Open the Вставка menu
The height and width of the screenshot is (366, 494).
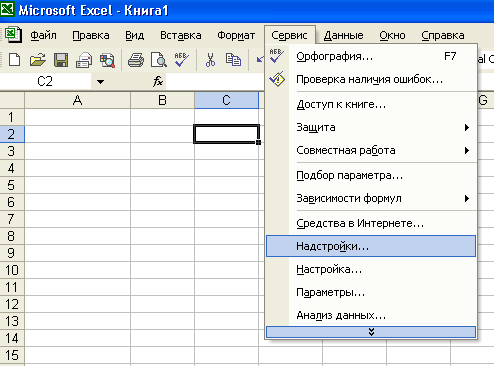[180, 35]
